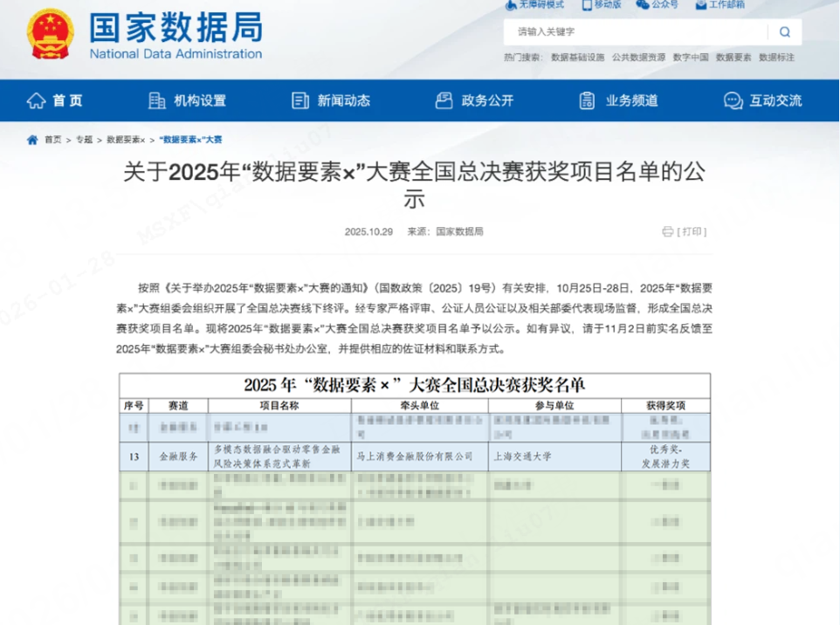
Task: Open 互动交流 in the navigation bar
Action: tap(763, 100)
